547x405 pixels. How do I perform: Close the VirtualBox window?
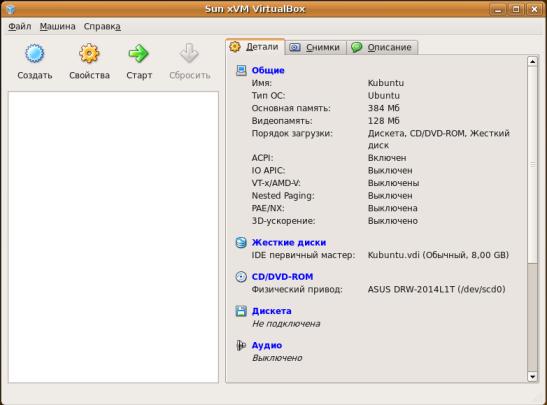(x=534, y=9)
